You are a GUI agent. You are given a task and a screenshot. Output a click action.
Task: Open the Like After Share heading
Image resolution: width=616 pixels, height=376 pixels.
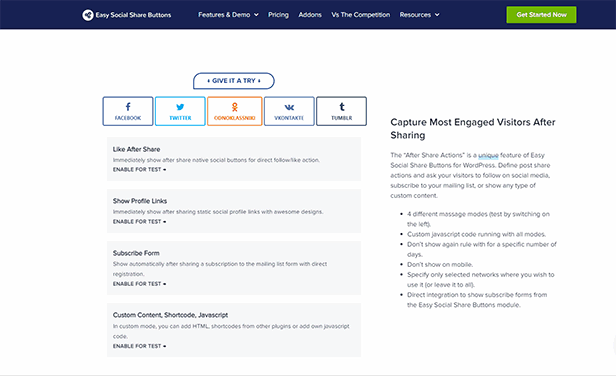pos(136,149)
